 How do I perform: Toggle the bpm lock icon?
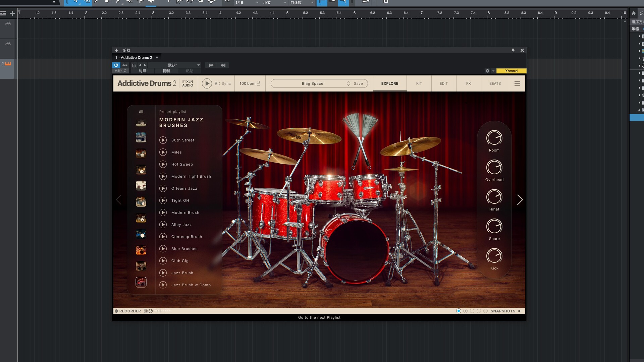259,83
